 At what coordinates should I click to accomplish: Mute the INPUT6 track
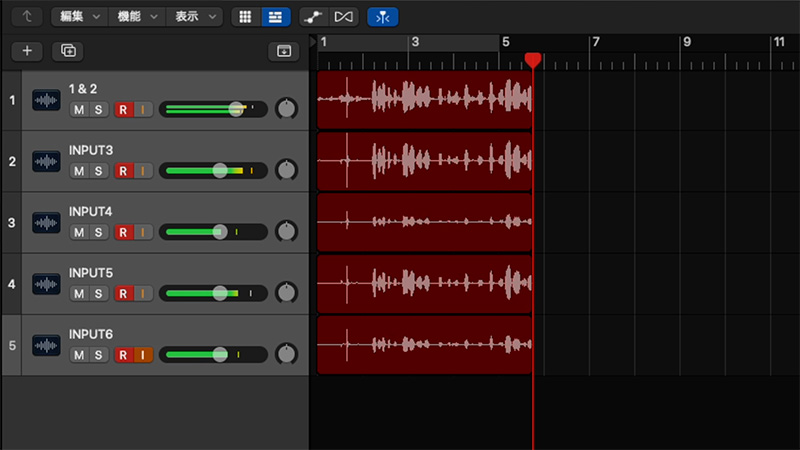click(79, 355)
